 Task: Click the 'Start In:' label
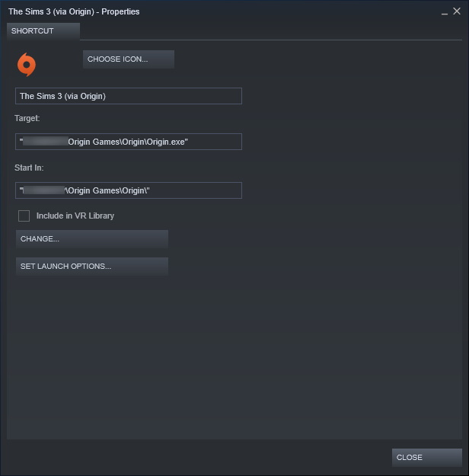tap(29, 168)
